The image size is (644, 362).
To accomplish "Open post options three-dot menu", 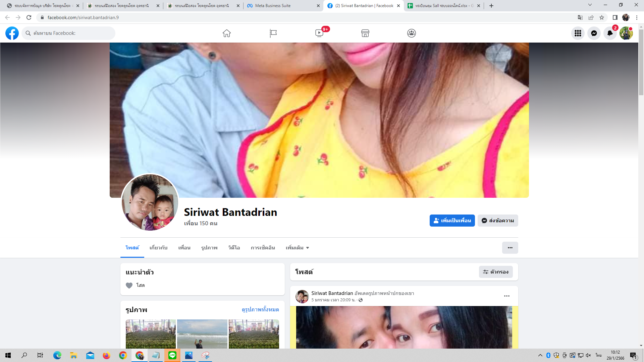I will [x=506, y=296].
